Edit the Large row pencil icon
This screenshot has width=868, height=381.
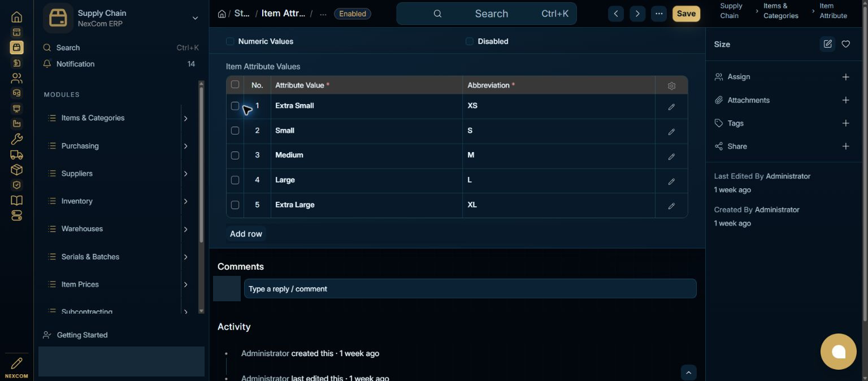tap(671, 181)
